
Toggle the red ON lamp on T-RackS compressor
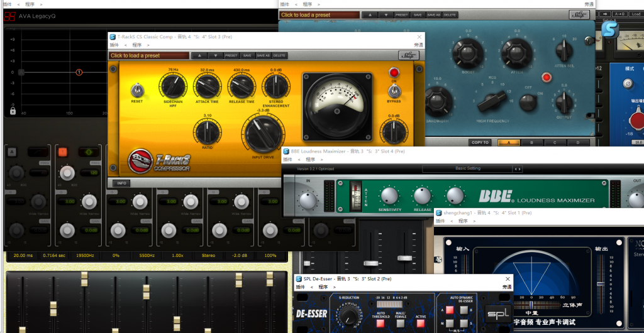click(x=394, y=73)
